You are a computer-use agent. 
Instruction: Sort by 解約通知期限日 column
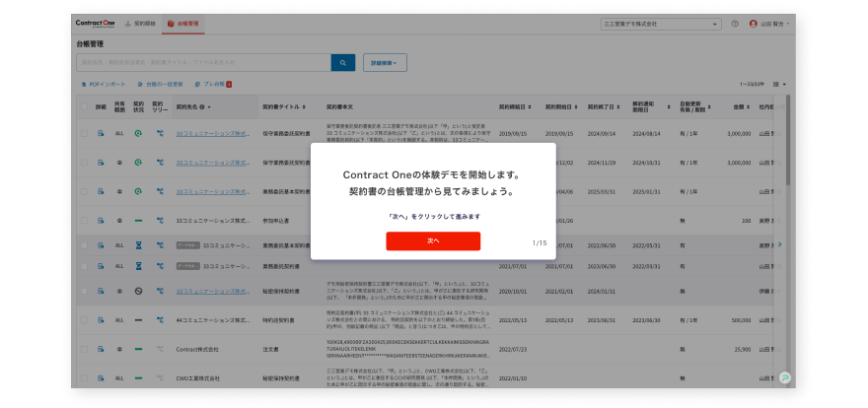pyautogui.click(x=652, y=106)
